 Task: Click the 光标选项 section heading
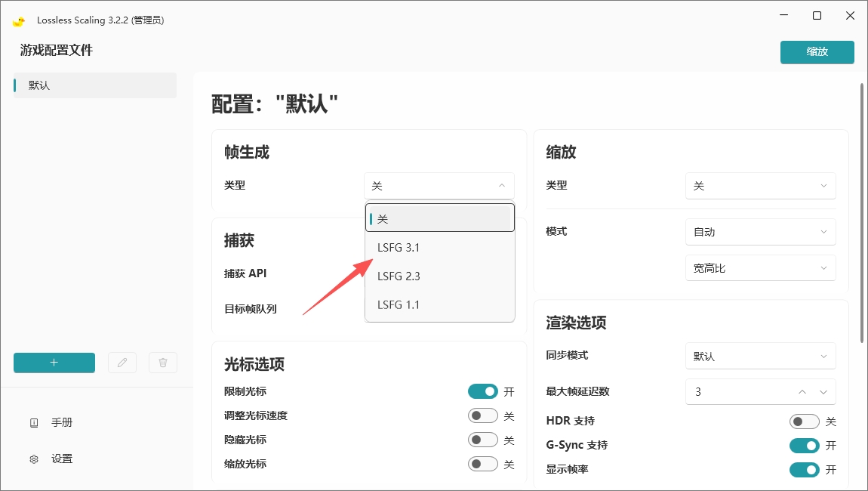click(x=254, y=364)
